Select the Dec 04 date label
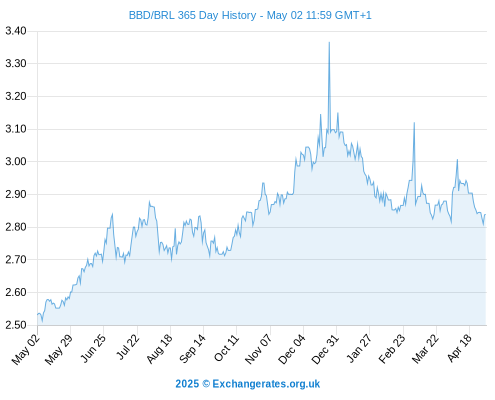 [x=292, y=349]
